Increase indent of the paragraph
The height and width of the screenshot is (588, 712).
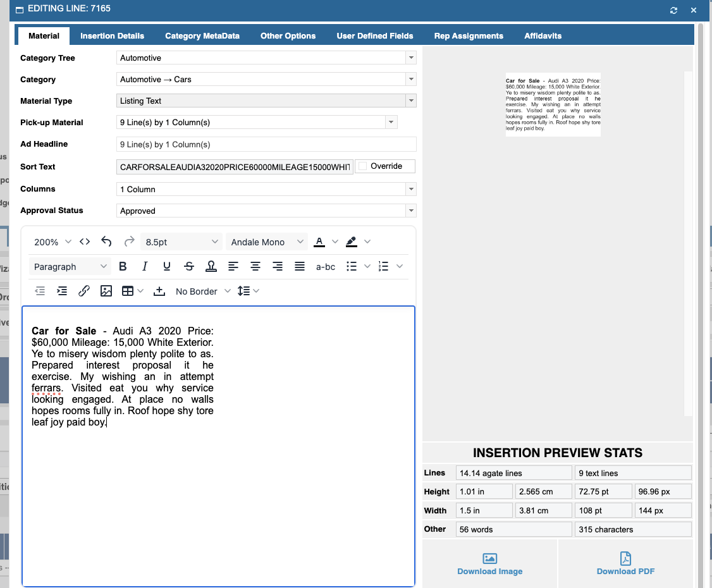coord(62,291)
